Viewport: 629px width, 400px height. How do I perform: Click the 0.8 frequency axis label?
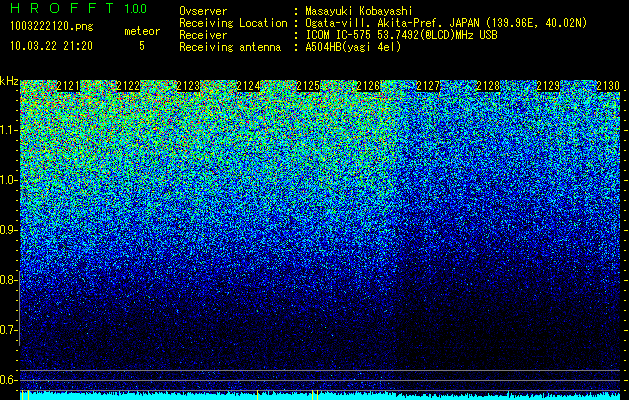(x=8, y=280)
